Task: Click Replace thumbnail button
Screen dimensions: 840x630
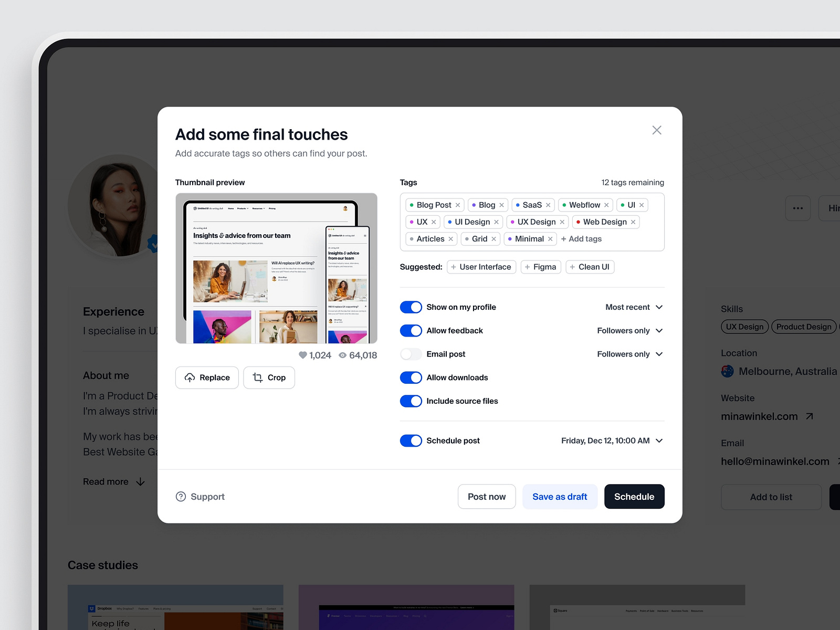Action: coord(207,377)
